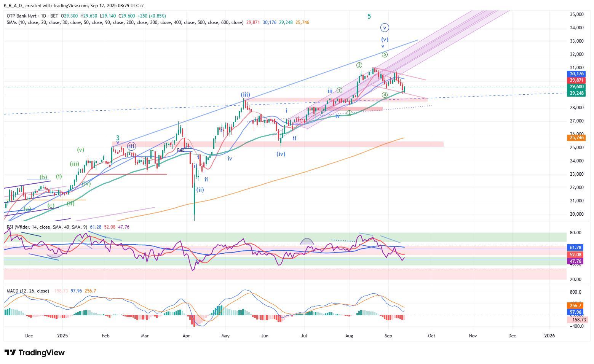Click the orange 25,746 price axis tag

tap(576, 138)
